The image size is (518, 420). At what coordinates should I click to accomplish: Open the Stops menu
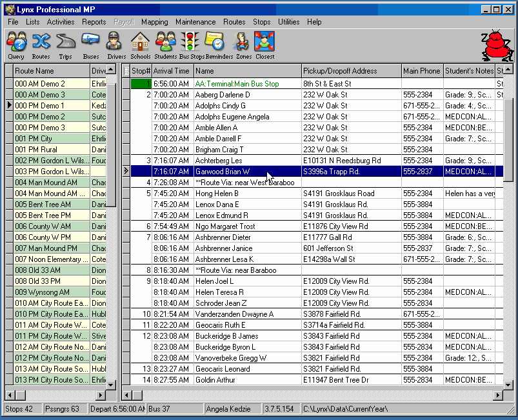262,22
